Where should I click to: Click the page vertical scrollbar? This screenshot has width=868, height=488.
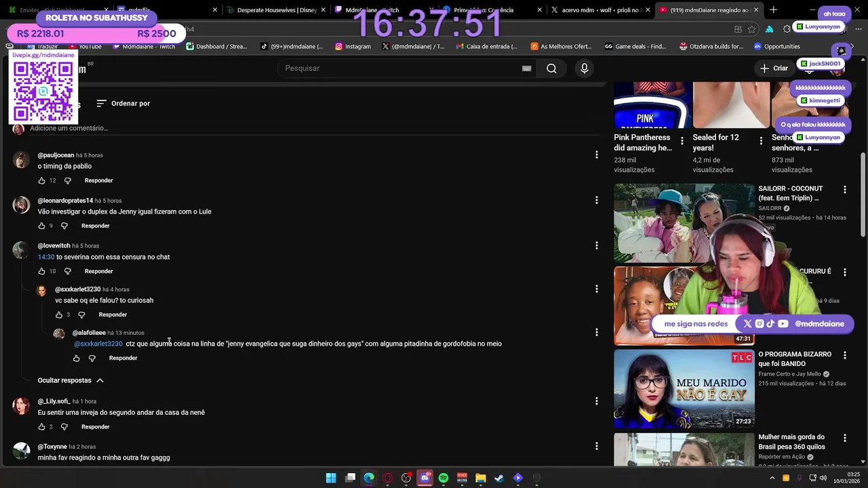(863, 197)
